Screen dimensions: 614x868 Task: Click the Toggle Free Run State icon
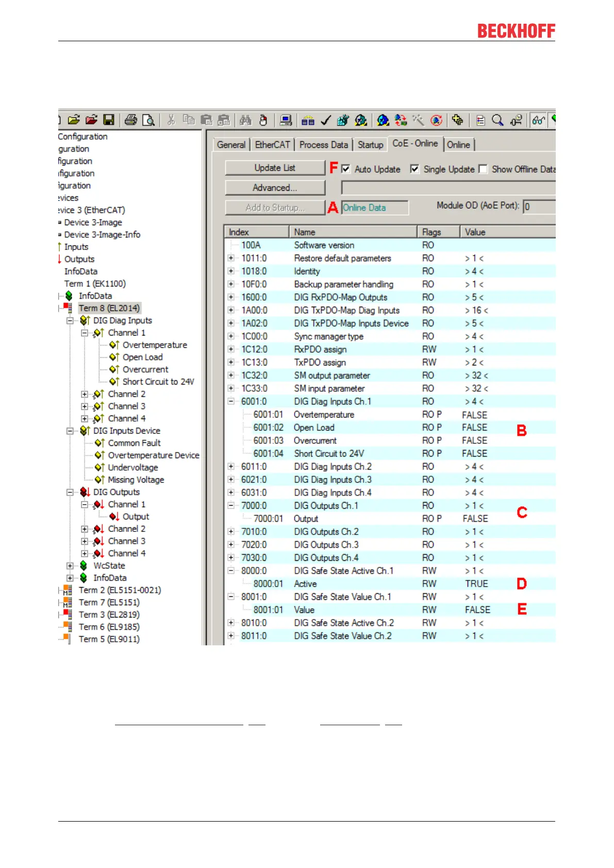[436, 120]
